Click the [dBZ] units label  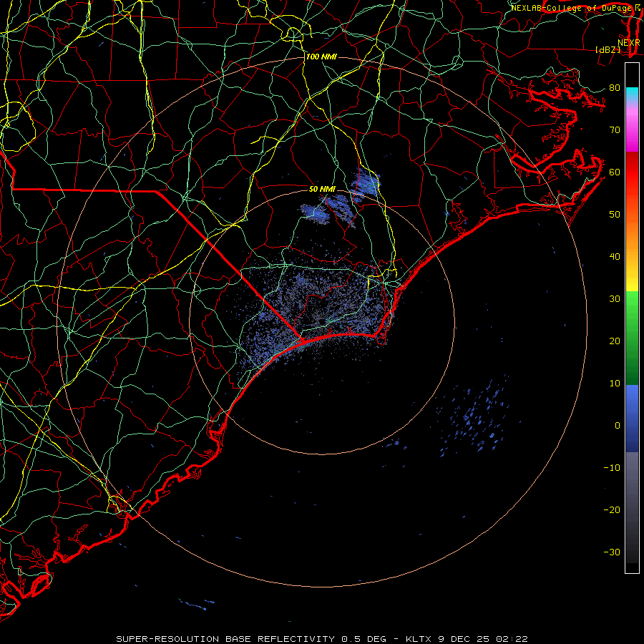pos(608,50)
